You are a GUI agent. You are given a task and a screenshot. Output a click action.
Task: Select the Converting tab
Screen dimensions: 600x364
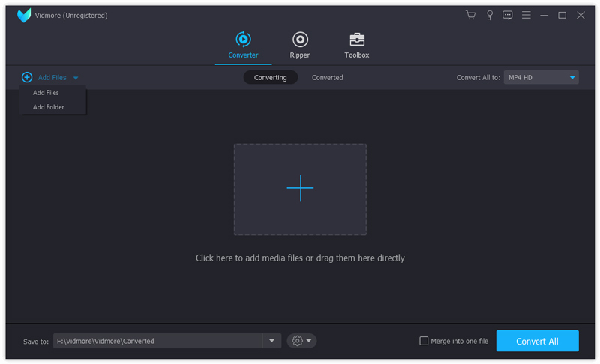pos(270,77)
